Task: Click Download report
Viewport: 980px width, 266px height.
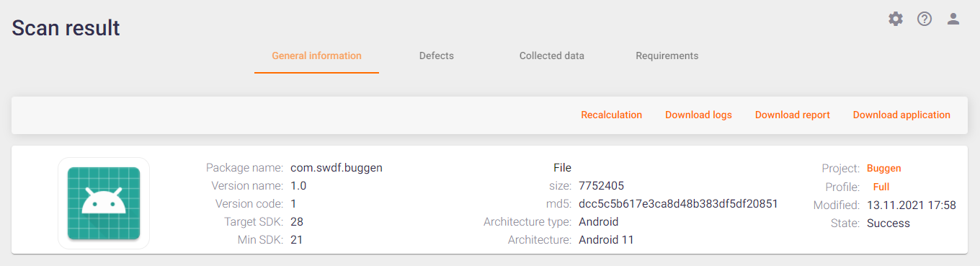Action: [x=793, y=115]
